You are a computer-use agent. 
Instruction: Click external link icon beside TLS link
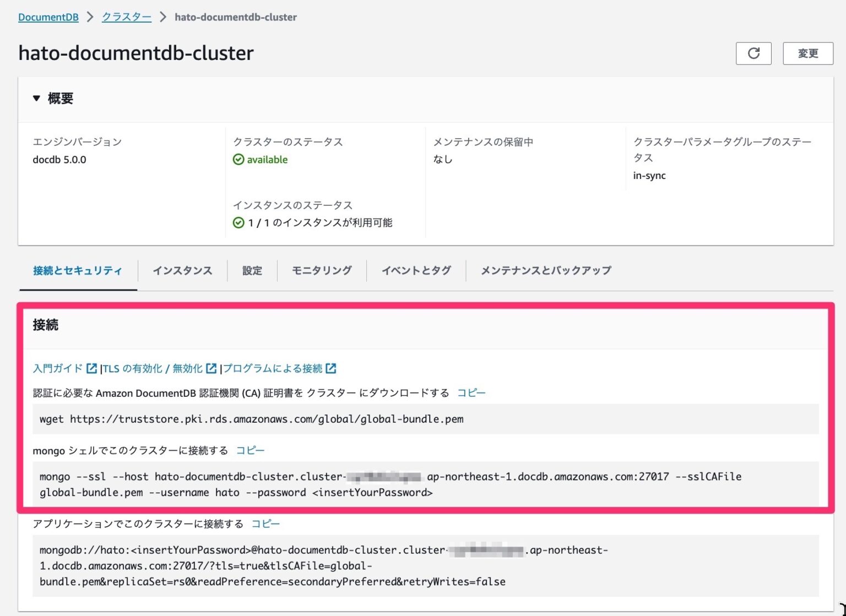(x=211, y=368)
